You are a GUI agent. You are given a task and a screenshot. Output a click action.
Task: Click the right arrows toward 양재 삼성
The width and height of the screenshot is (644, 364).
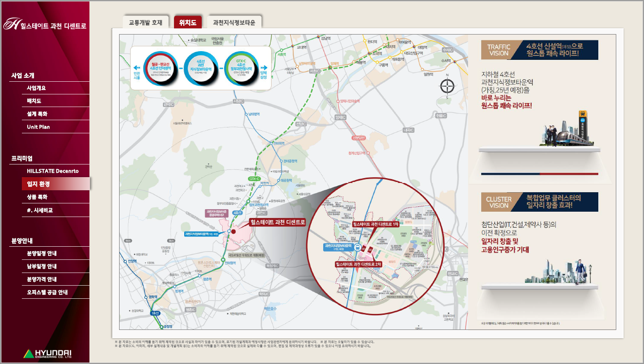pos(264,68)
